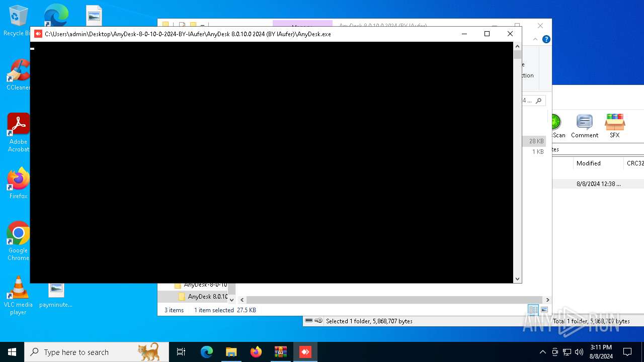The width and height of the screenshot is (644, 362).
Task: Open WinRAR SFX tool
Action: 615,126
